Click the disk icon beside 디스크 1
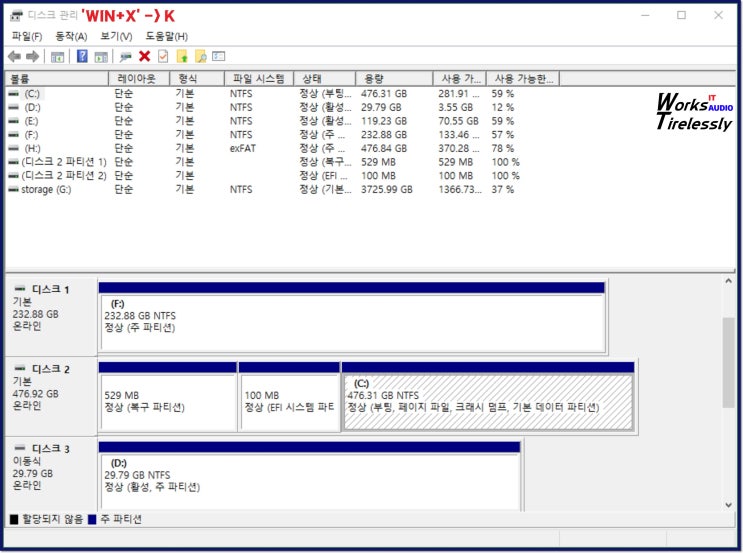The width and height of the screenshot is (743, 553). (x=20, y=289)
